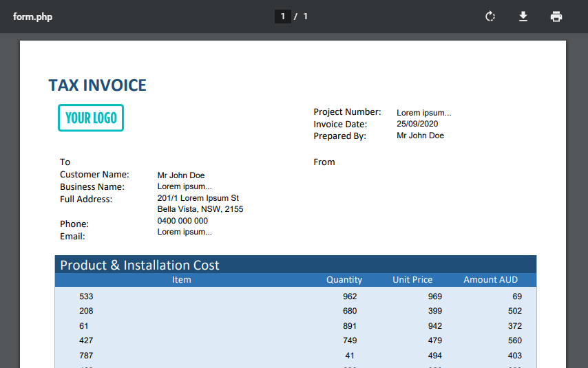Screen dimensions: 588x368
Task: Click the Quantity column header
Action: pos(344,280)
